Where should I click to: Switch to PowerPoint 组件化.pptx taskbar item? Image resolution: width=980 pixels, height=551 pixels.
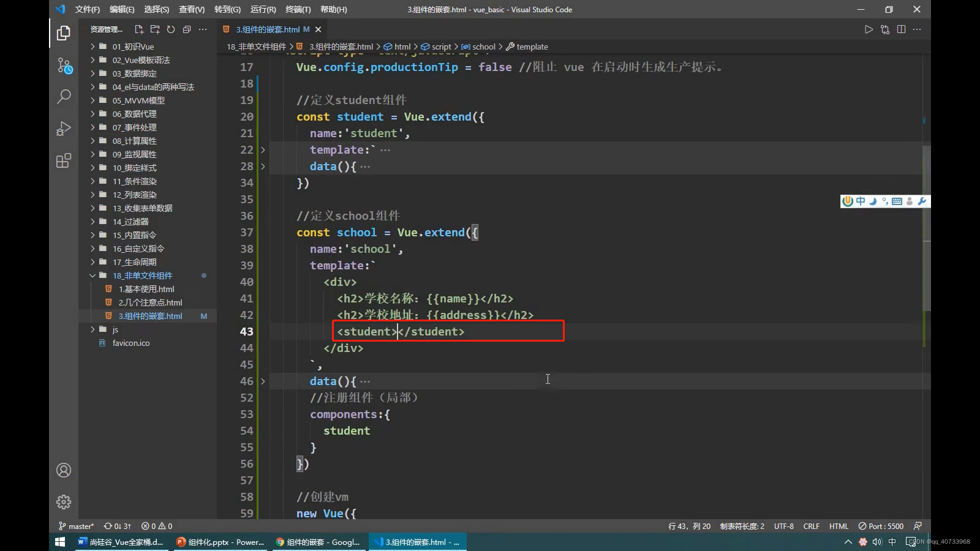[x=221, y=542]
